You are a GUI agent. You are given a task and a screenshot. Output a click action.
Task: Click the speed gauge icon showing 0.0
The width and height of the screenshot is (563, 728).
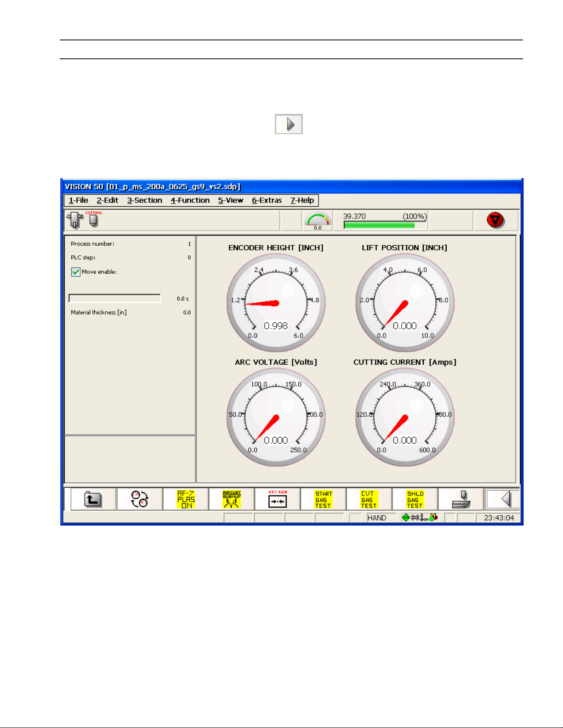[x=318, y=221]
